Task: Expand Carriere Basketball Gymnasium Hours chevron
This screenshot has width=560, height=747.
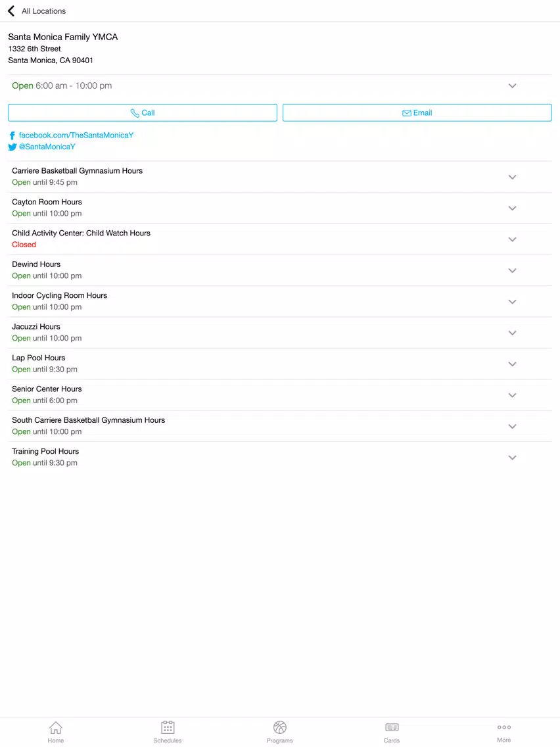Action: [513, 178]
